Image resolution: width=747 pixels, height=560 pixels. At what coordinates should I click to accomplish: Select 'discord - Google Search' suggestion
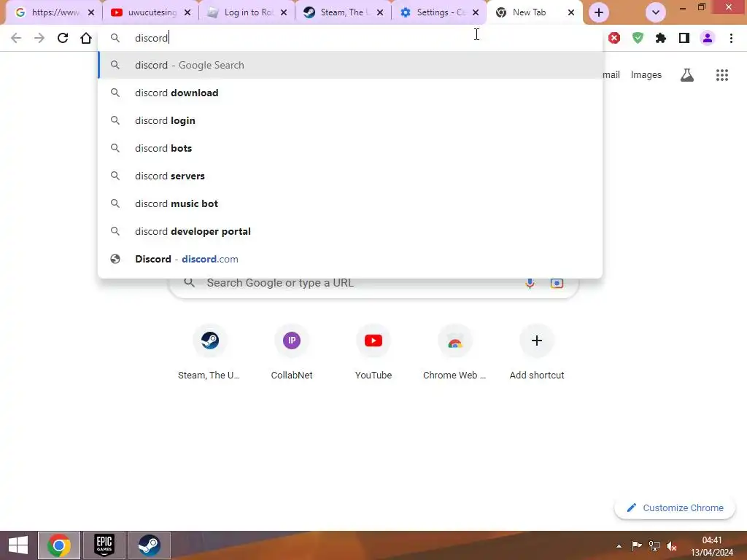tap(350, 65)
